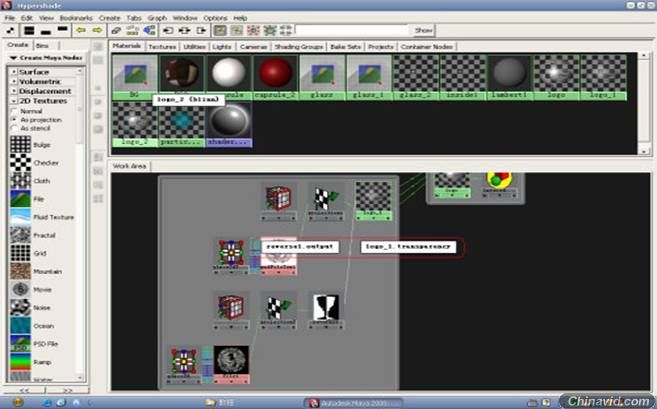Toggle the Create Bar on/off icon
The image size is (657, 409).
(x=10, y=30)
